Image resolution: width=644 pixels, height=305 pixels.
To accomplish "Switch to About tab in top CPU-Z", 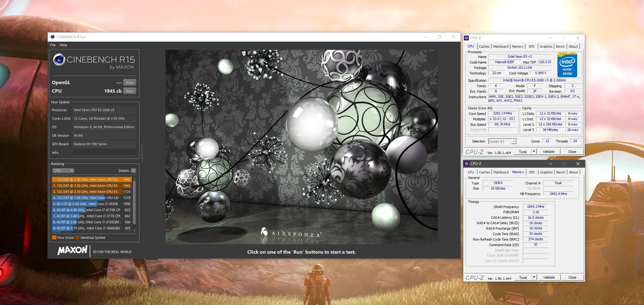I will pos(573,46).
